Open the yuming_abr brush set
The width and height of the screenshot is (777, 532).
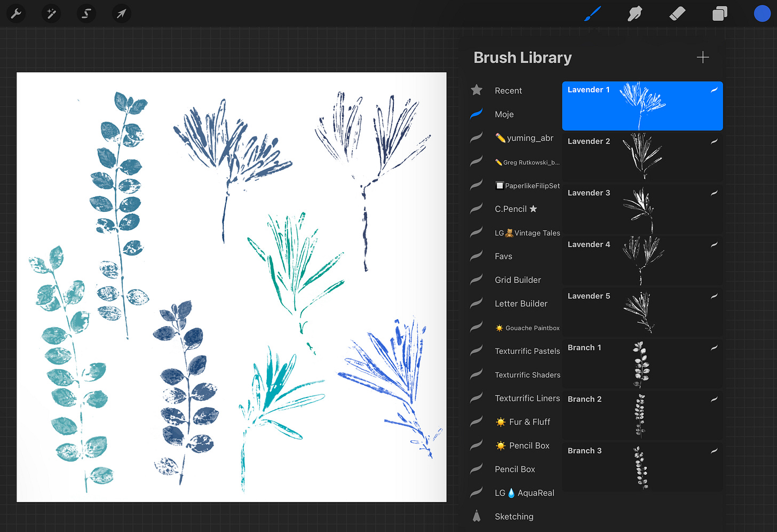click(x=524, y=138)
